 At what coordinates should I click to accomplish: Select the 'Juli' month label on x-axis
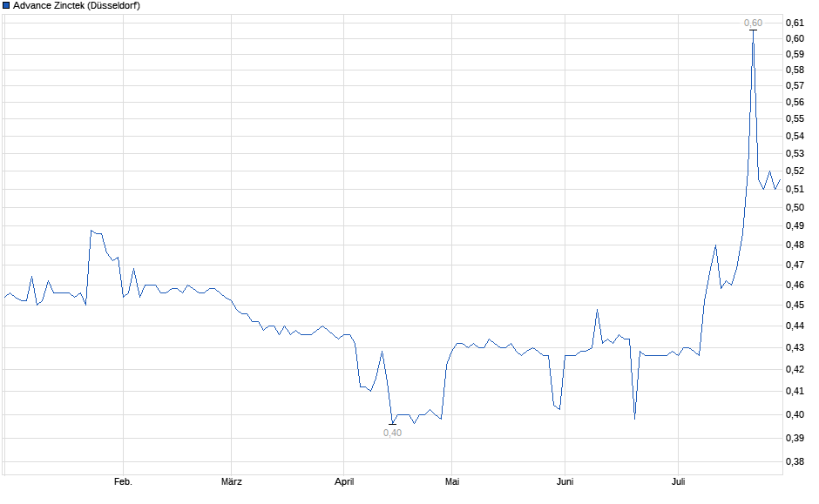click(678, 481)
